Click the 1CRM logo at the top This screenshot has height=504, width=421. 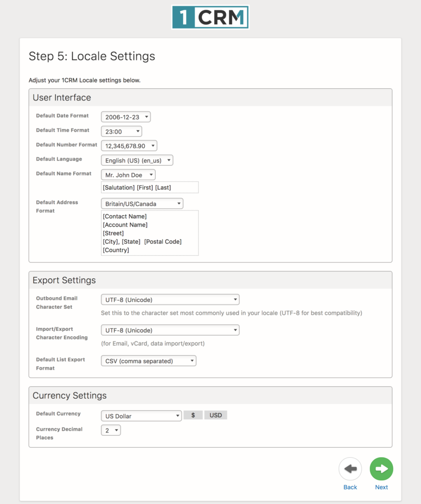210,16
